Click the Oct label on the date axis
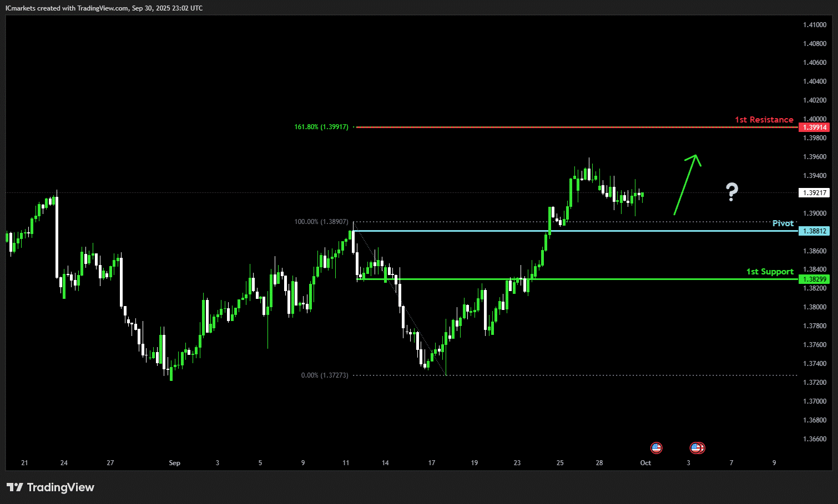838x504 pixels. 645,463
